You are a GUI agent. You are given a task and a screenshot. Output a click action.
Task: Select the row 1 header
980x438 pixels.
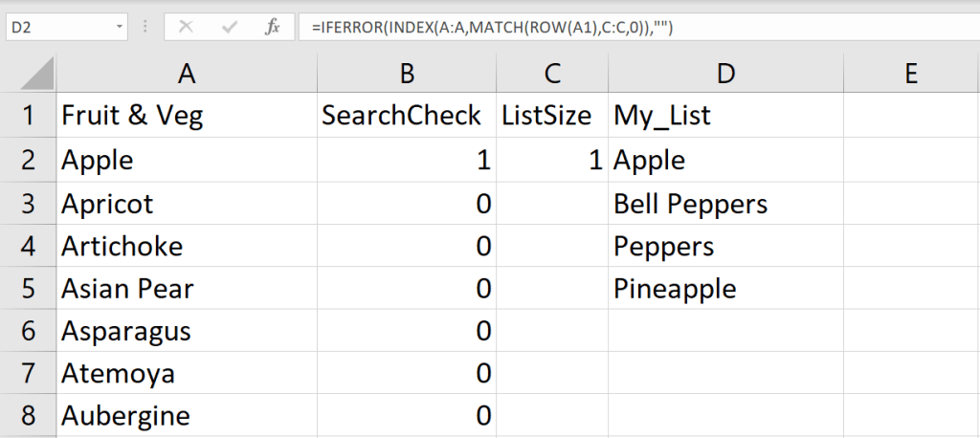pos(27,117)
